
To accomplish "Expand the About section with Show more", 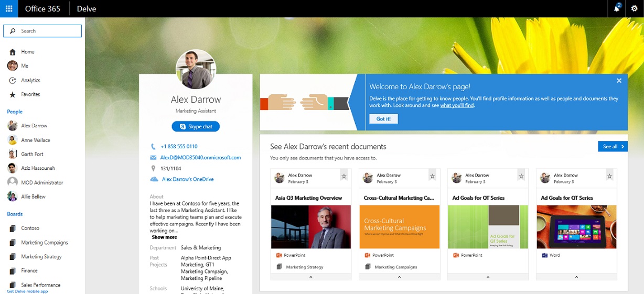I will [164, 237].
